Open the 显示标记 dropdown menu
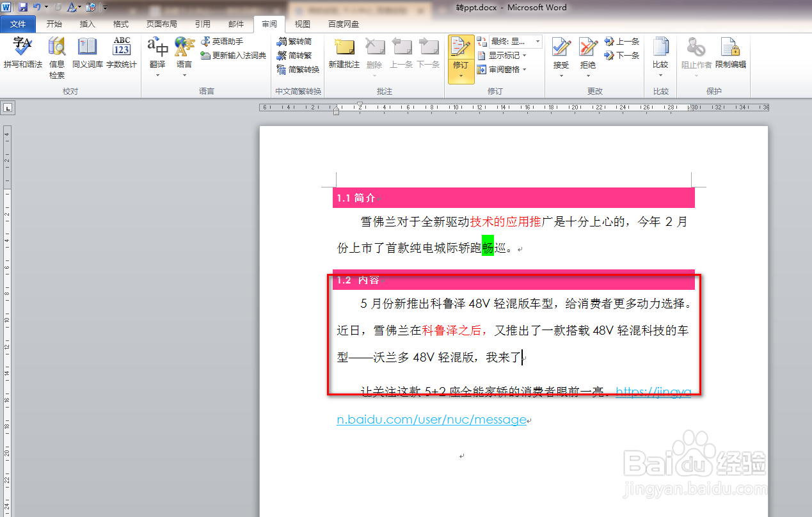Viewport: 812px width, 517px height. point(506,55)
